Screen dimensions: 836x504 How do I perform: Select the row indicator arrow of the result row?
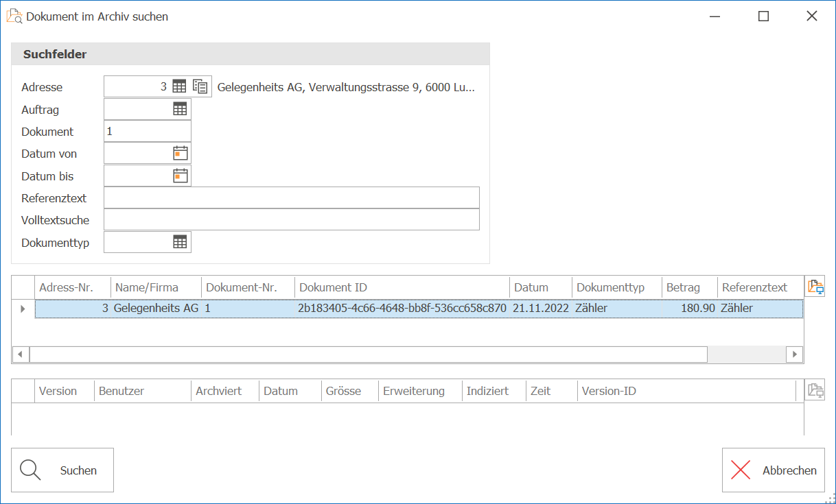pyautogui.click(x=23, y=309)
